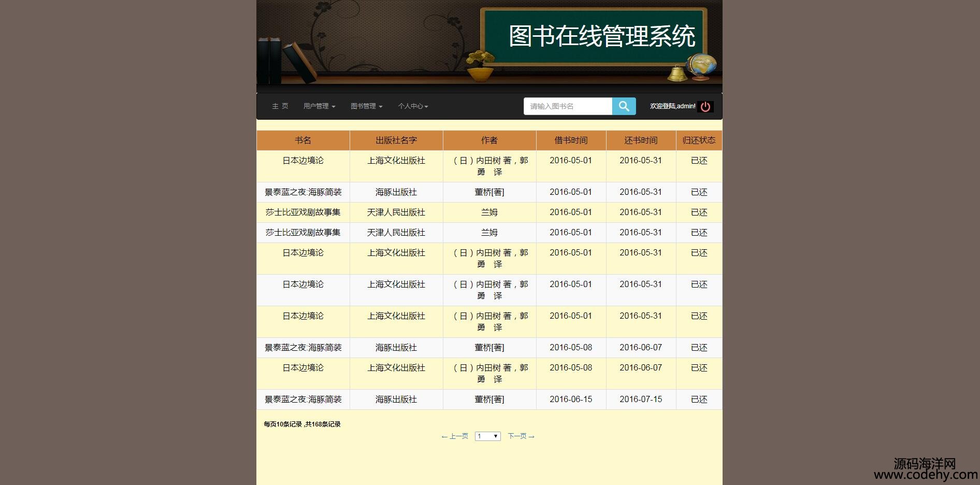
Task: Open the 个人中心 dropdown menu
Action: [413, 106]
